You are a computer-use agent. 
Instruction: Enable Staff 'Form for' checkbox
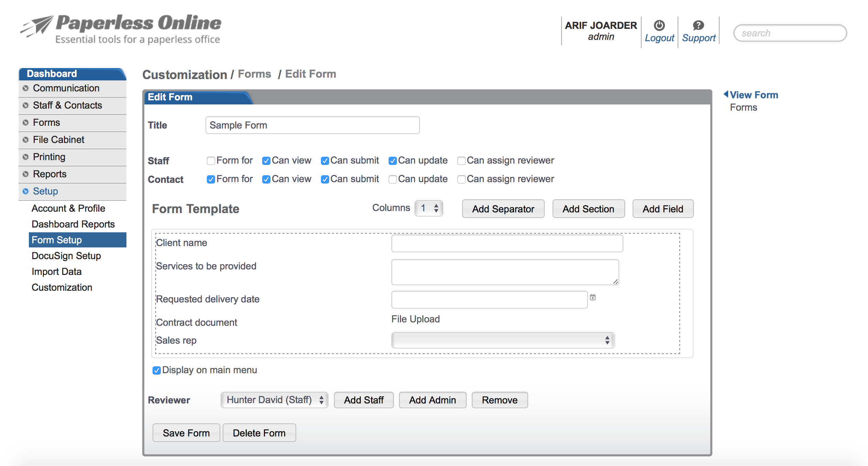pyautogui.click(x=211, y=161)
